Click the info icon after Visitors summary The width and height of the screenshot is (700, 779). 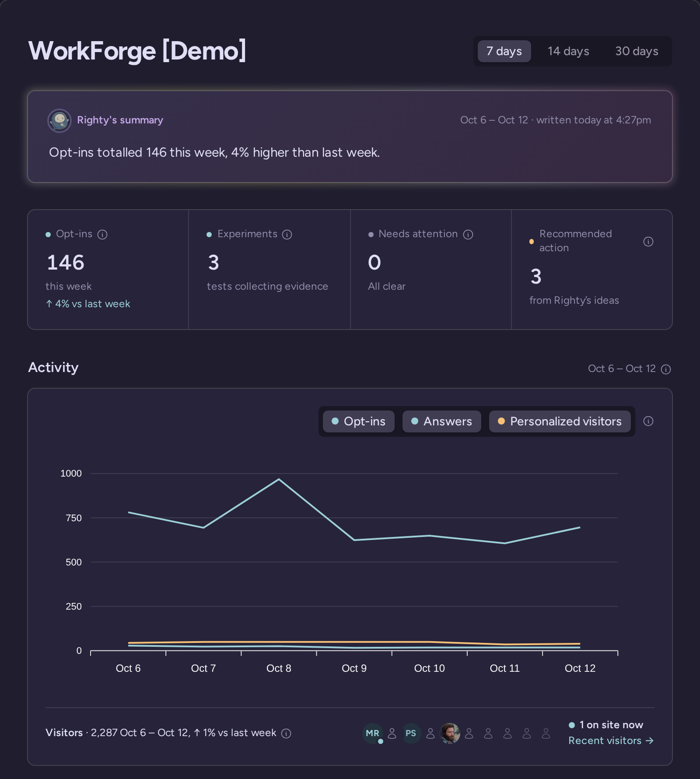pos(286,733)
